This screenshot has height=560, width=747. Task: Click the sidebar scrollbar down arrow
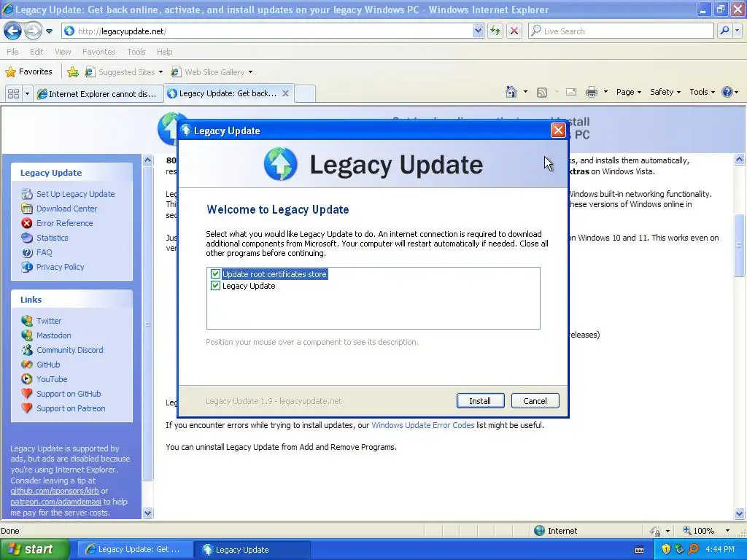point(147,513)
